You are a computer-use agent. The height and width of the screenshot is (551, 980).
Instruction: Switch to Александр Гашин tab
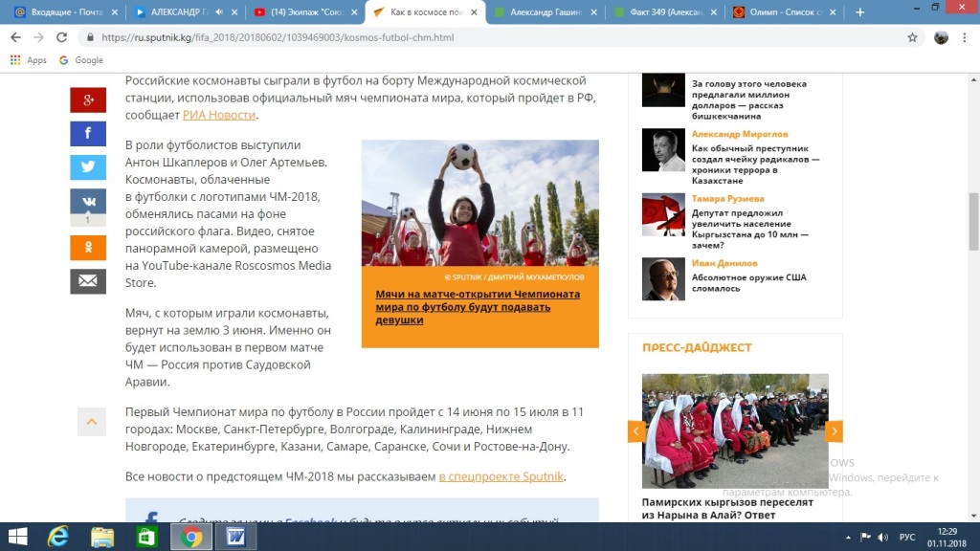[545, 11]
